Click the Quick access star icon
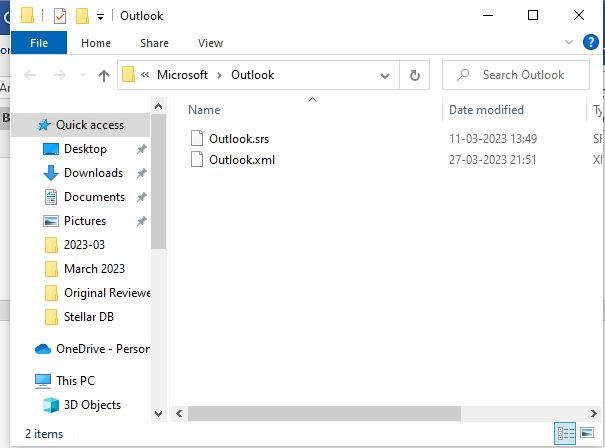 coord(44,125)
